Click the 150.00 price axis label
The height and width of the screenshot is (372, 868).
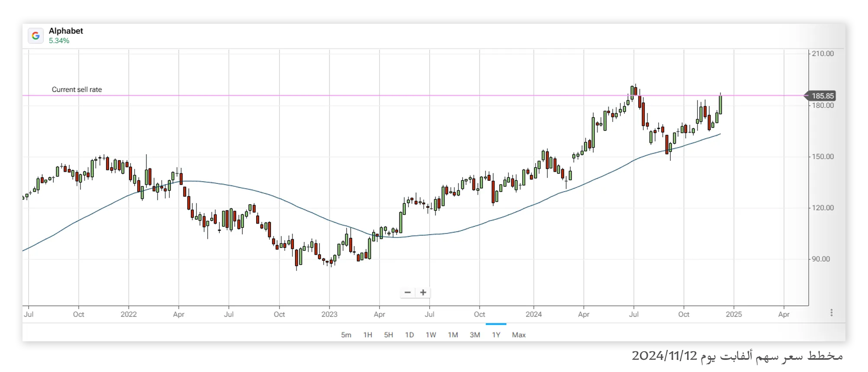click(823, 157)
